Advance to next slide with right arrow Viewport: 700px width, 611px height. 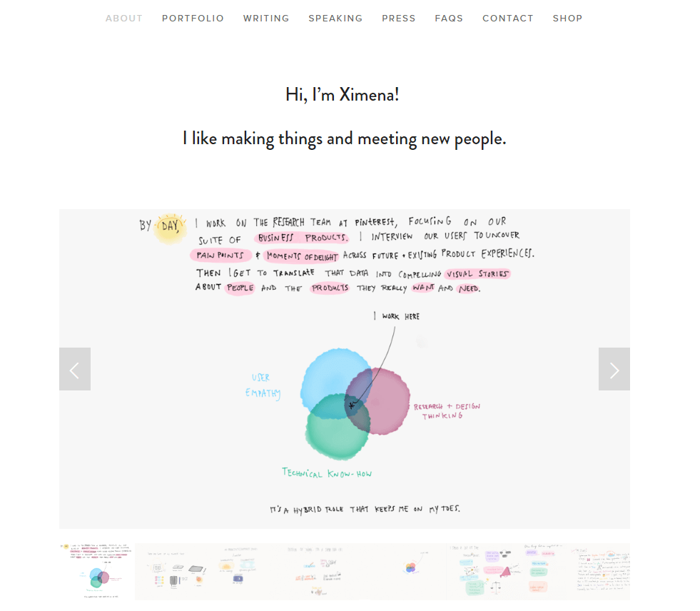coord(614,369)
